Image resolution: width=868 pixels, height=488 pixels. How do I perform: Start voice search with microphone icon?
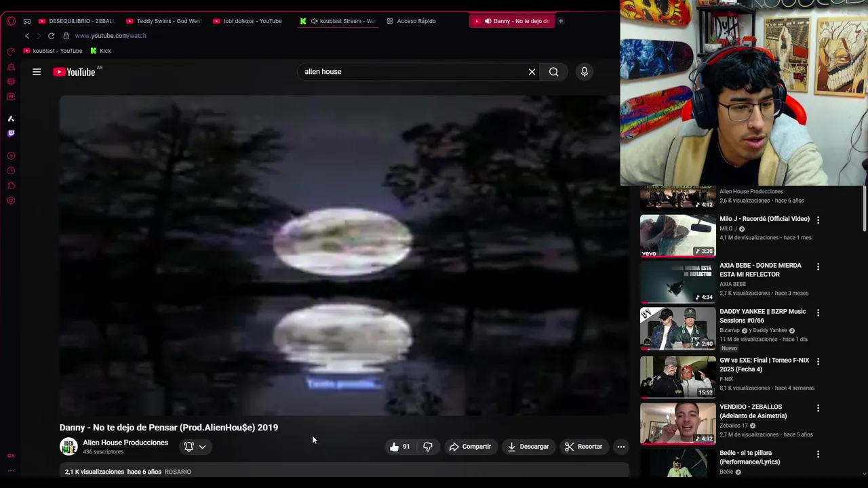(x=585, y=72)
